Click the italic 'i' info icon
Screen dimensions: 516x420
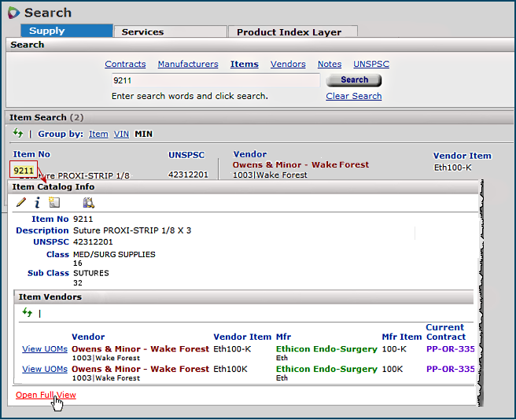pyautogui.click(x=37, y=202)
